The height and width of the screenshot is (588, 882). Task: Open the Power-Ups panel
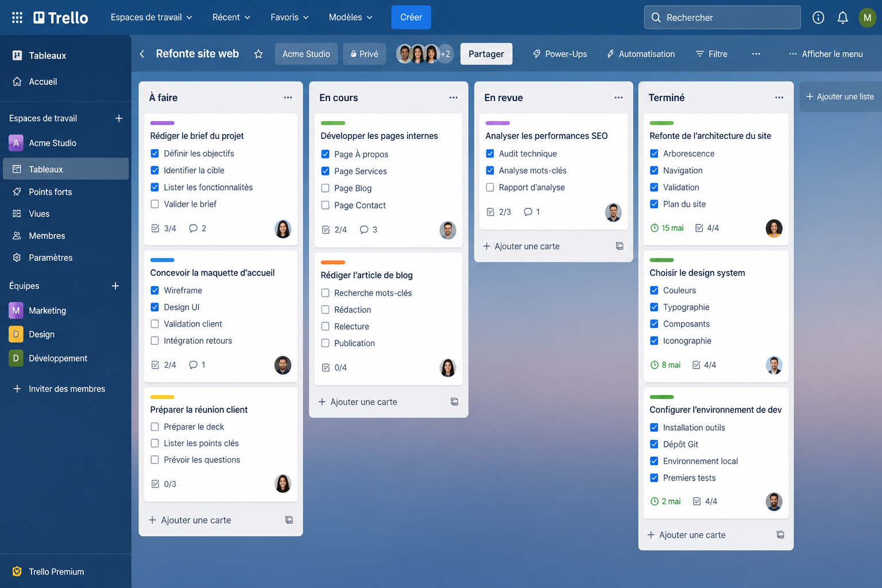pos(559,53)
